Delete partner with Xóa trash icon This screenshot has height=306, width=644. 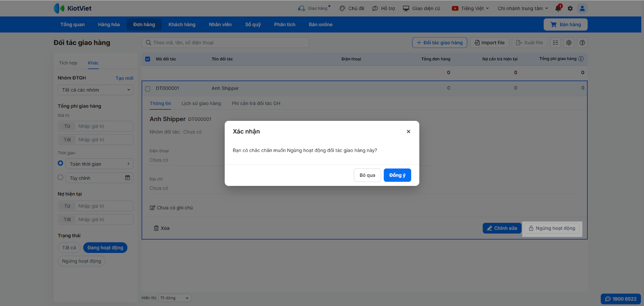[x=161, y=228]
